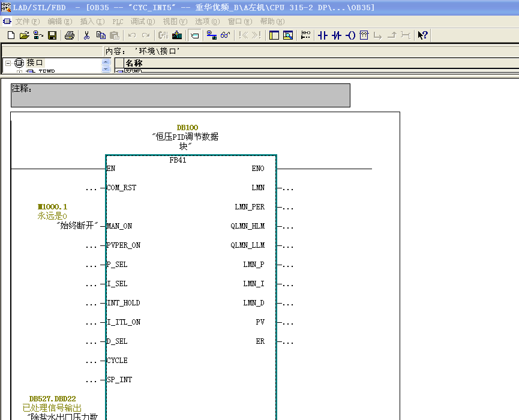Select the 接口 tree item
Screen dimensions: 519x420
click(35, 62)
